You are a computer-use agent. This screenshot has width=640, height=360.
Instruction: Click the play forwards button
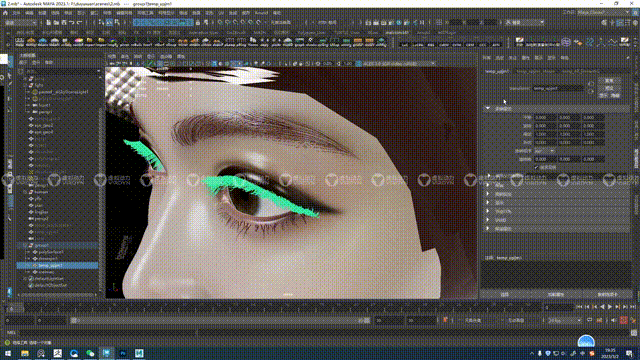pyautogui.click(x=610, y=307)
